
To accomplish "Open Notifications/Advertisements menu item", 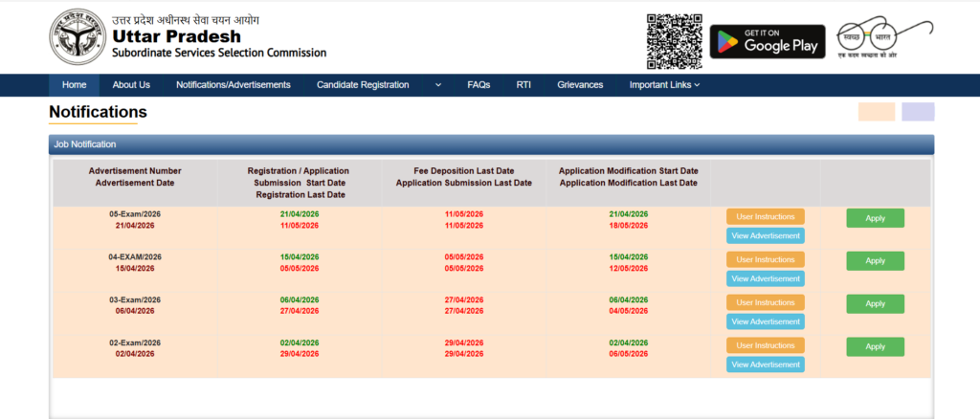I will (233, 85).
